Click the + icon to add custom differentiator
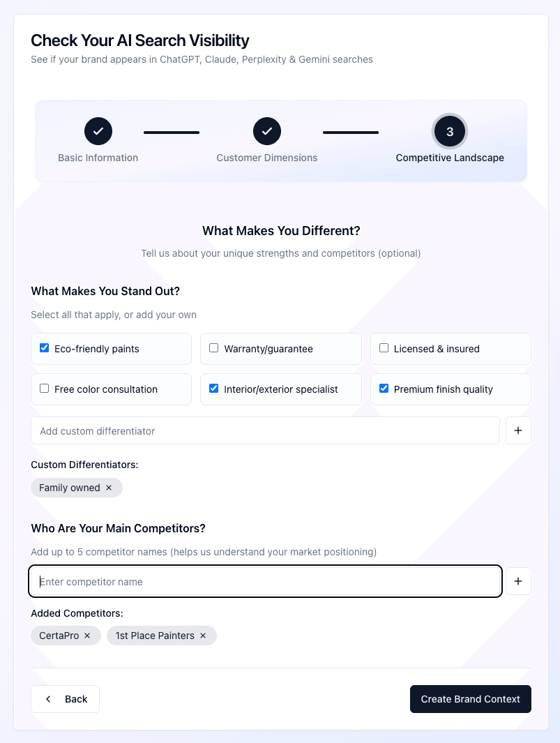 click(518, 430)
